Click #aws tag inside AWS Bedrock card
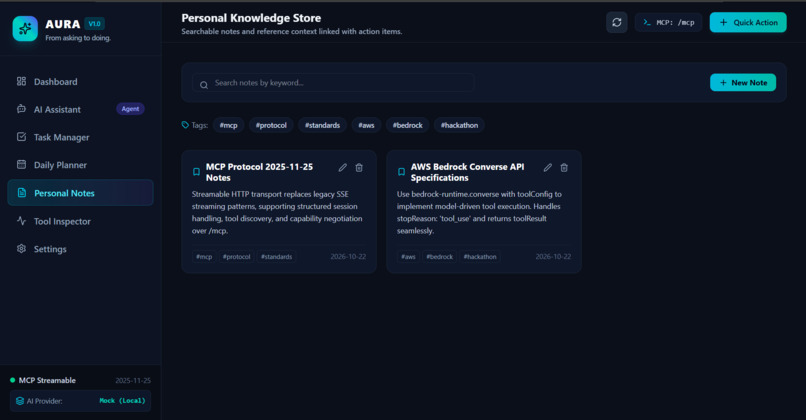Image resolution: width=806 pixels, height=420 pixels. click(408, 257)
